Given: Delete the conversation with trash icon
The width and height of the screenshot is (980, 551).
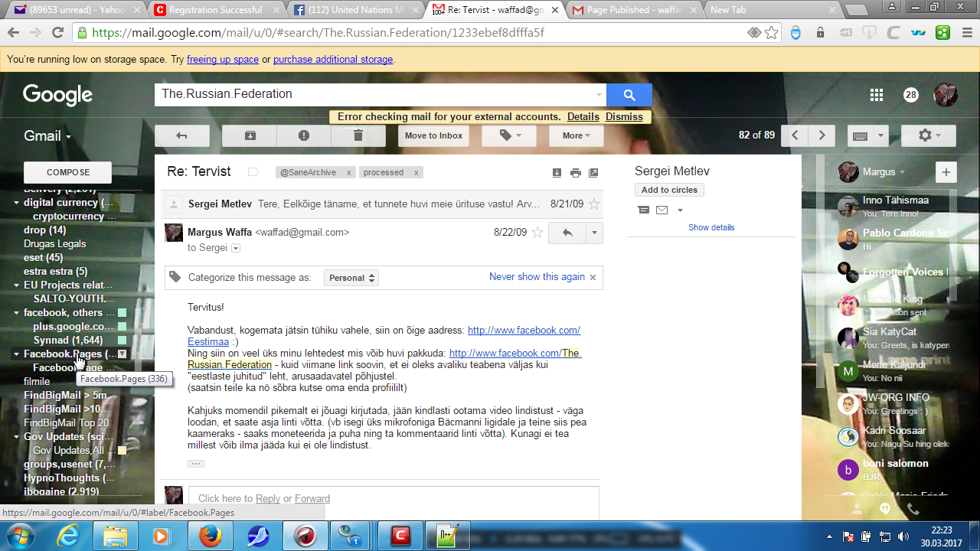Looking at the screenshot, I should (358, 135).
